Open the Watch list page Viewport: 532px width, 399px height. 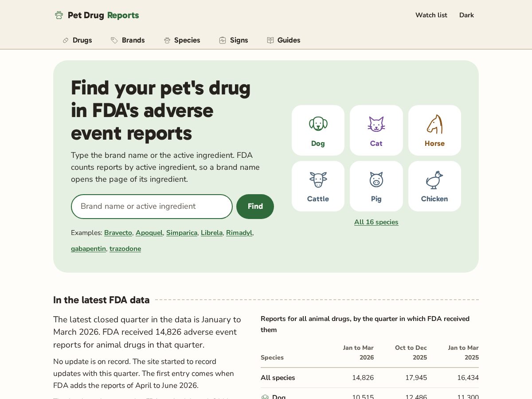click(431, 15)
